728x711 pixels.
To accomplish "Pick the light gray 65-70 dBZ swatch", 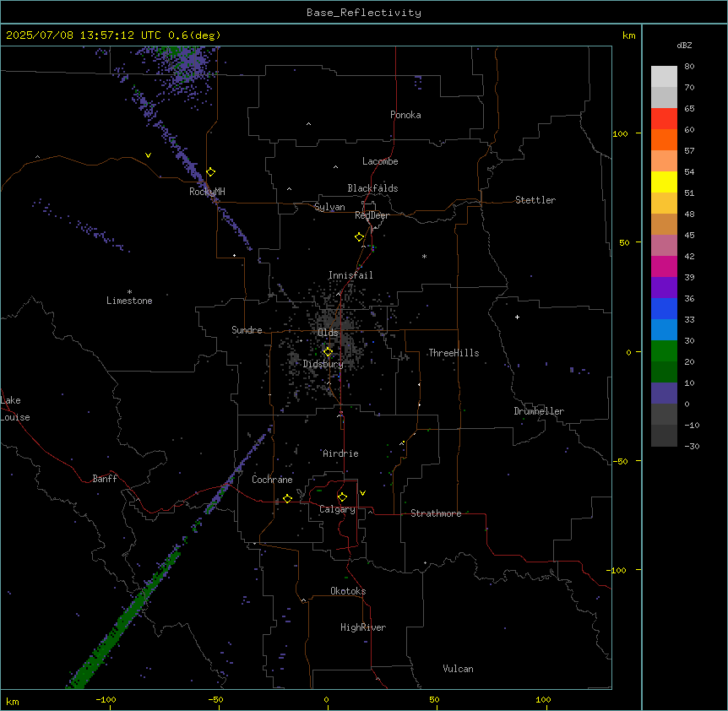I will 664,97.
